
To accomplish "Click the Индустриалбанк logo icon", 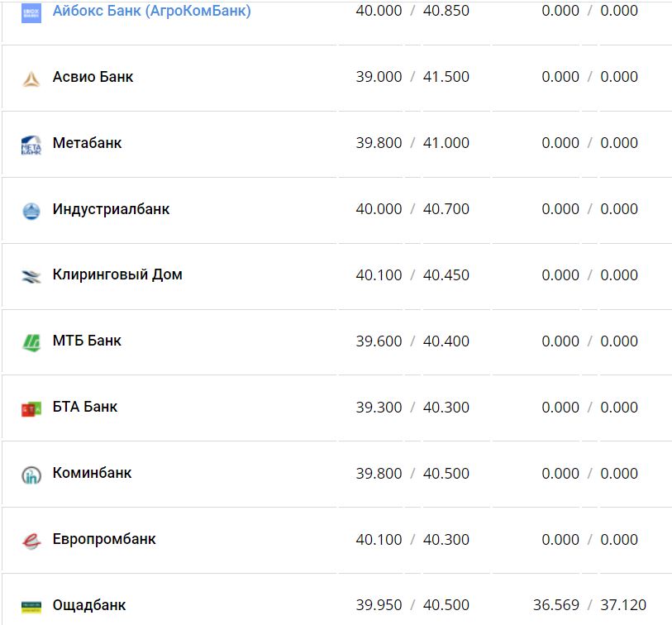I will click(x=31, y=211).
